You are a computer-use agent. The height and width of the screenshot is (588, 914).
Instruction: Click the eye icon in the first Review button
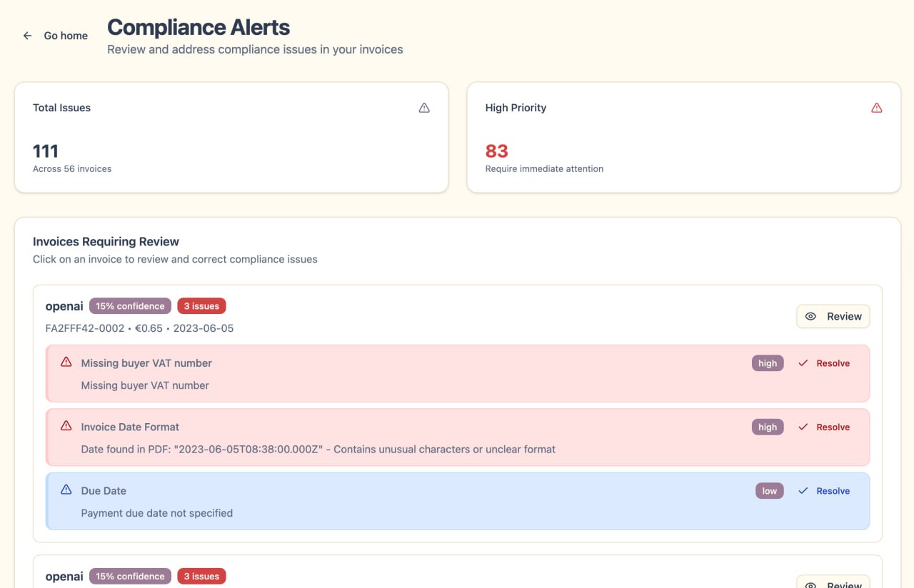click(x=810, y=317)
